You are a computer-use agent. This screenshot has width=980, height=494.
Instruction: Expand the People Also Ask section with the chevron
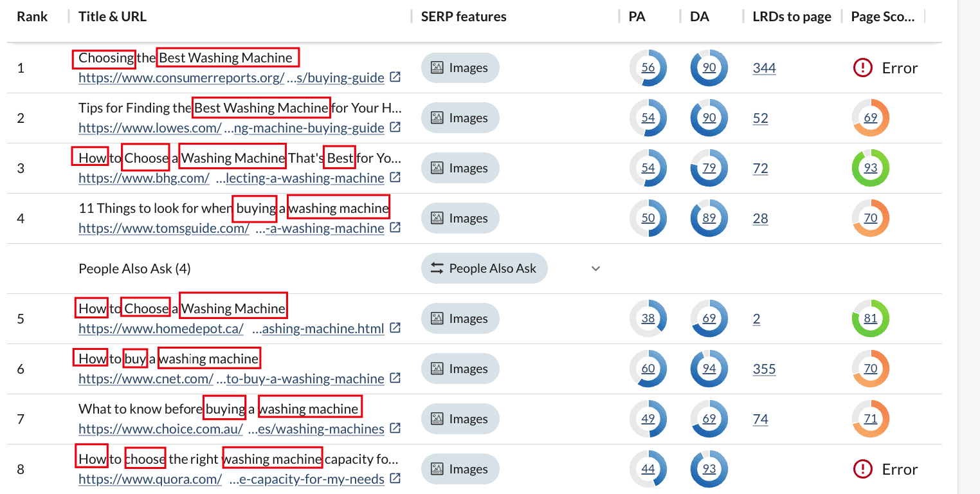595,268
